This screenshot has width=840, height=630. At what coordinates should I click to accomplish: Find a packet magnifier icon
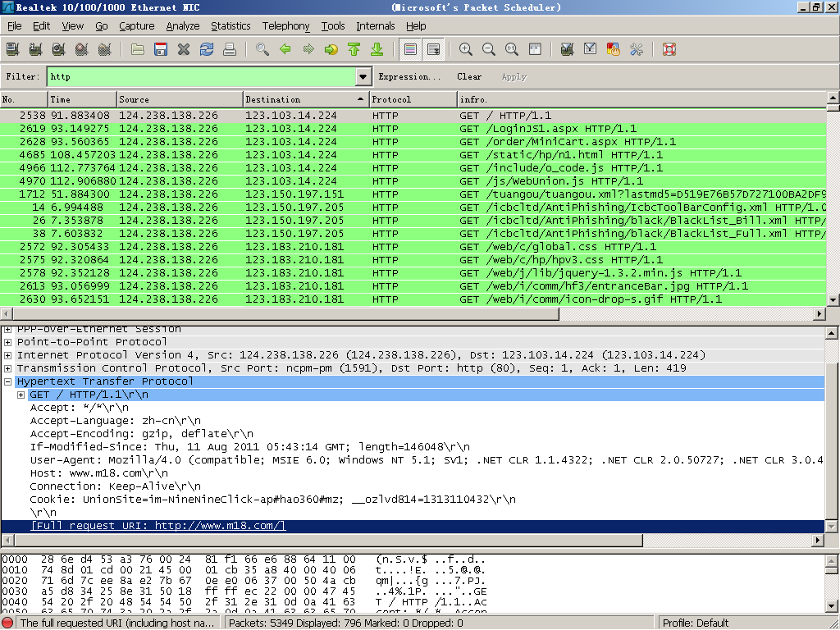click(x=262, y=49)
